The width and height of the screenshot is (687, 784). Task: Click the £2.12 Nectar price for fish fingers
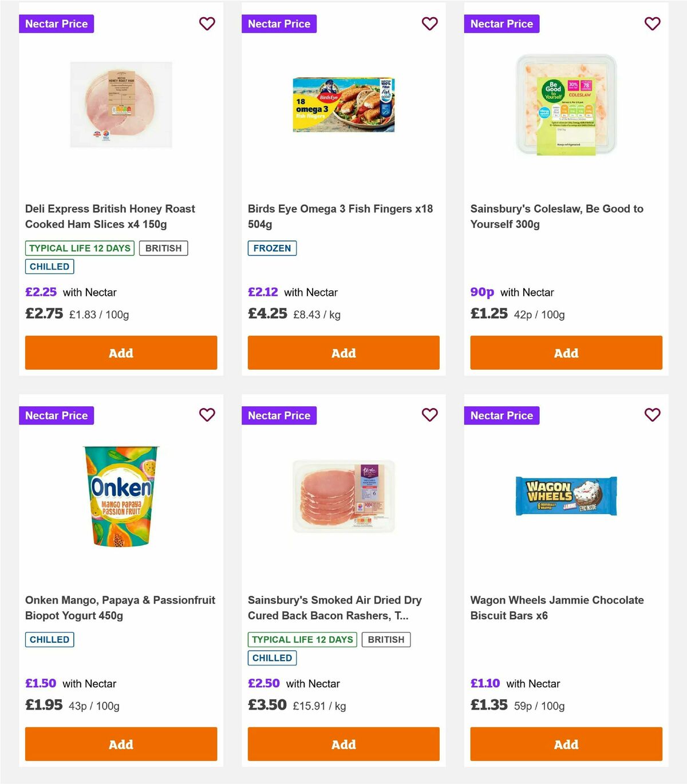point(262,292)
